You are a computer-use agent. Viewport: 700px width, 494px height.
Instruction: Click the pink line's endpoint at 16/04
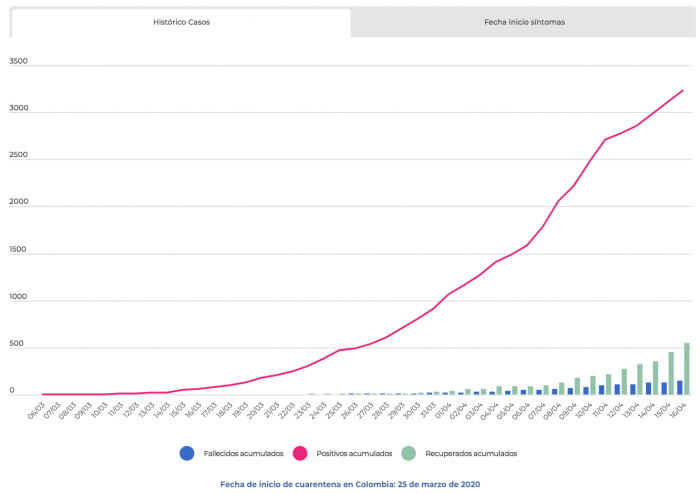pyautogui.click(x=683, y=90)
